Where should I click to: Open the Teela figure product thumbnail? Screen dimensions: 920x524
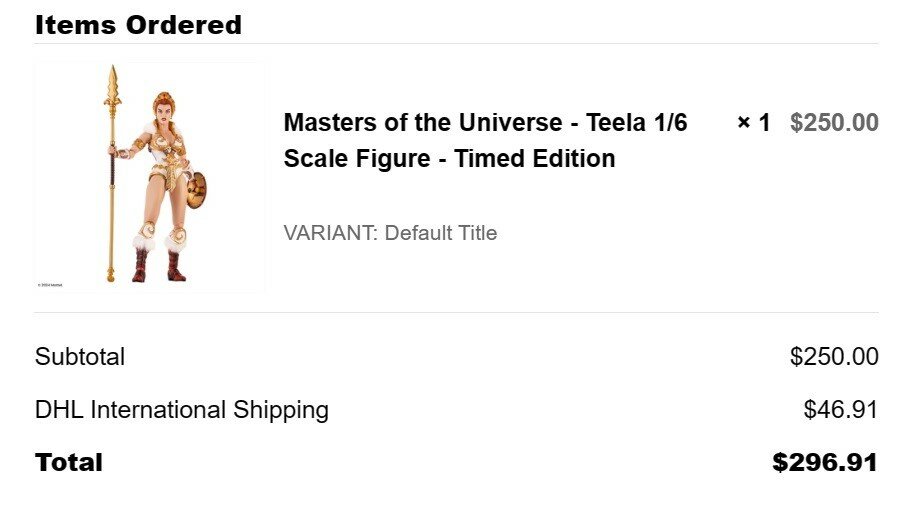[150, 177]
